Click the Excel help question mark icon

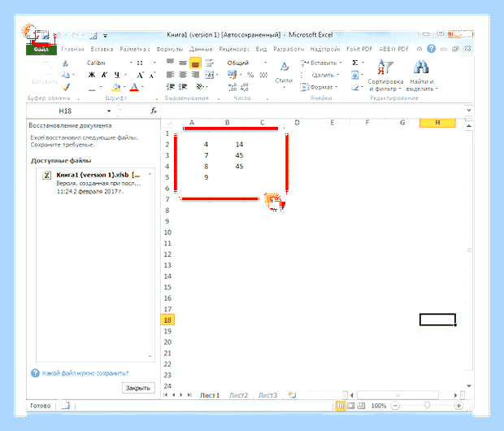(431, 49)
